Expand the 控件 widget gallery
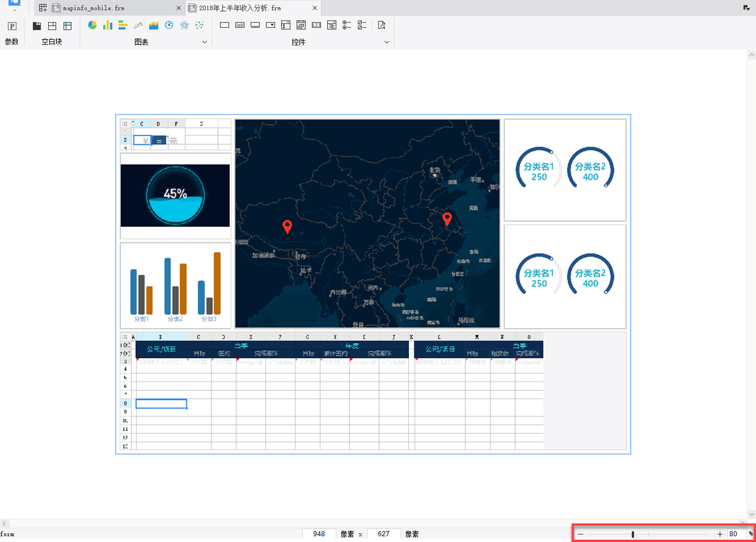This screenshot has width=756, height=542. coord(387,42)
